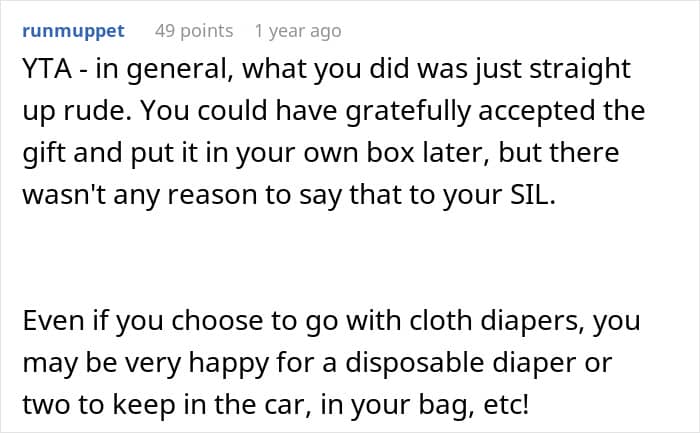Screen dimensions: 700x433
Task: Click the word YTA in the comment
Action: pos(43,70)
